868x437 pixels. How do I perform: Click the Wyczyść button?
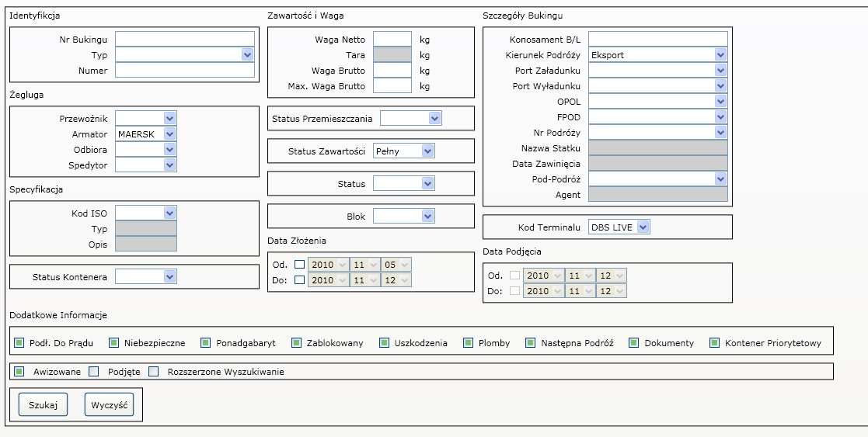(x=109, y=405)
